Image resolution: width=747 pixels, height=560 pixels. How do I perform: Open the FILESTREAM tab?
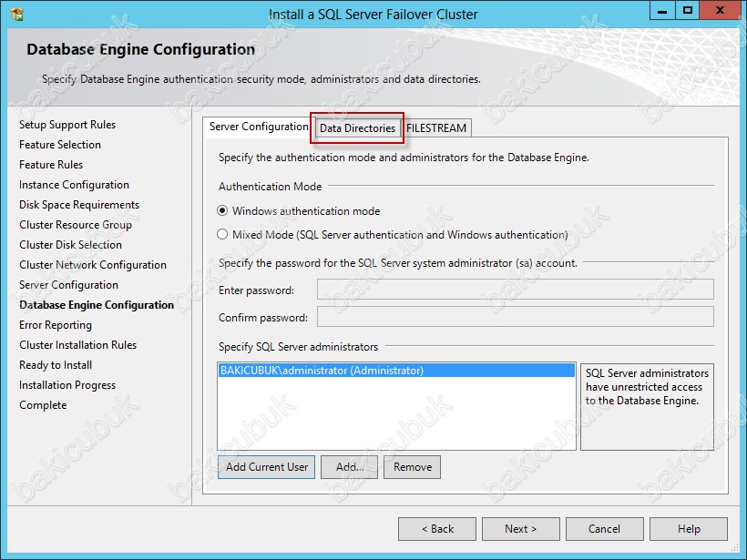point(436,128)
